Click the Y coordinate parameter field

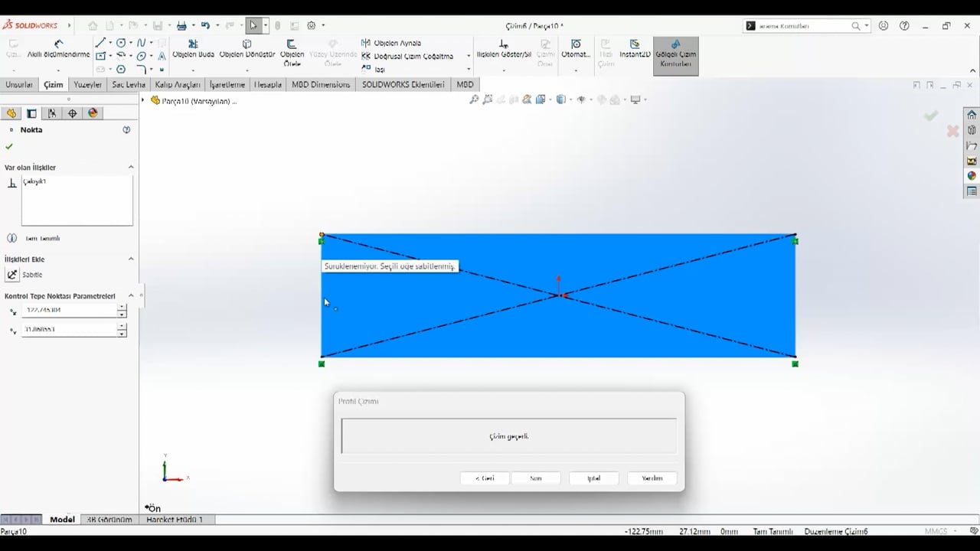(69, 330)
